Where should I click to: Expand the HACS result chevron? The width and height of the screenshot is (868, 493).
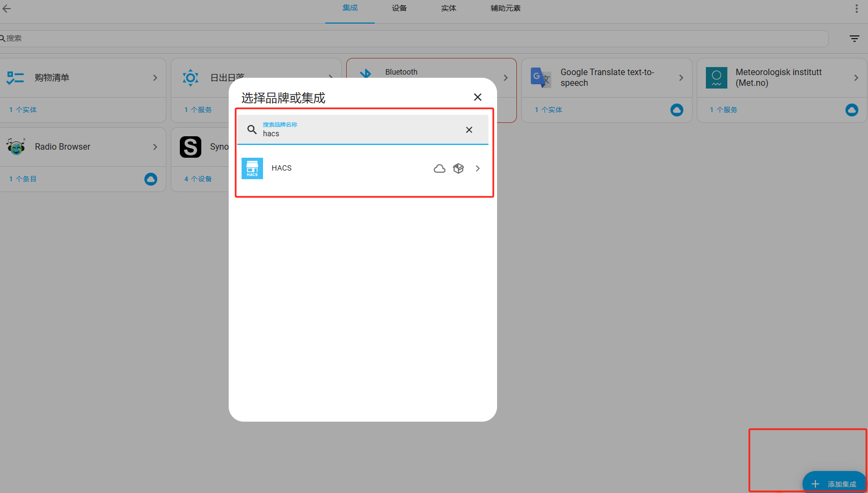478,168
